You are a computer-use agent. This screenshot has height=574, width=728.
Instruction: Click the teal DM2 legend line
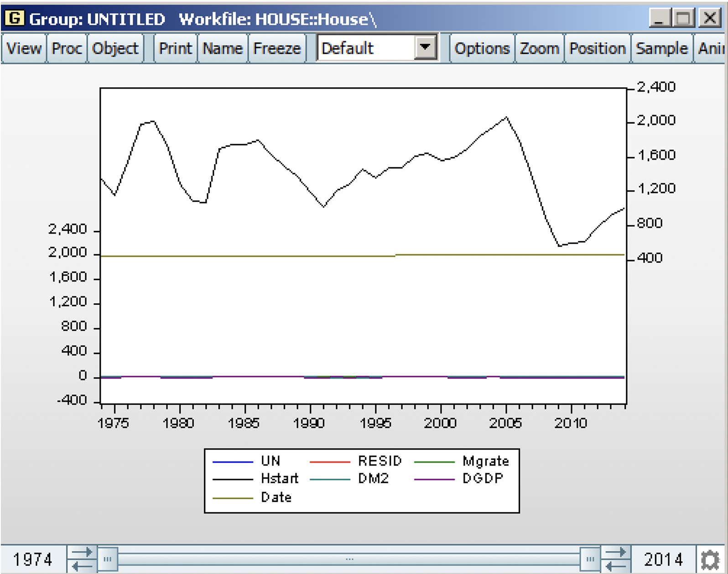click(x=330, y=480)
